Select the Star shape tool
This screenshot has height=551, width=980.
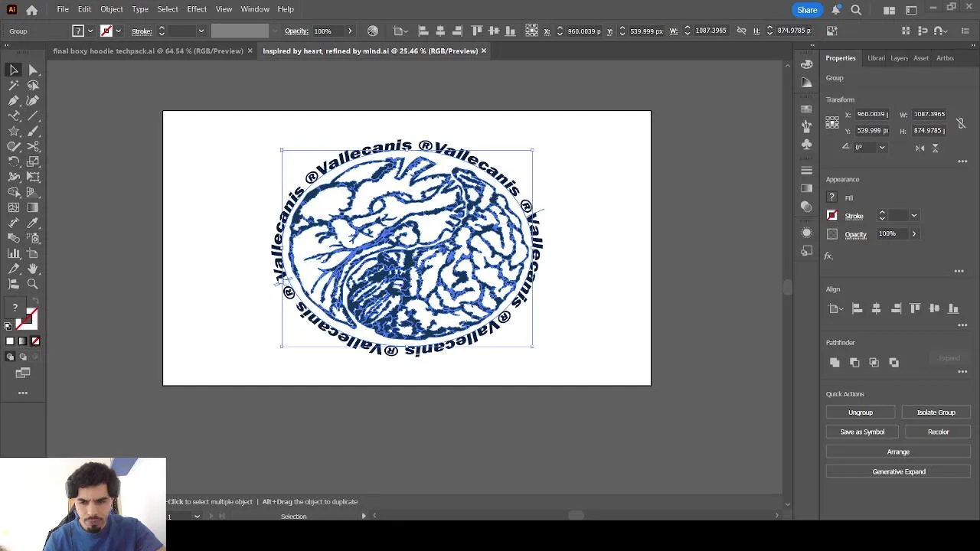click(x=14, y=131)
